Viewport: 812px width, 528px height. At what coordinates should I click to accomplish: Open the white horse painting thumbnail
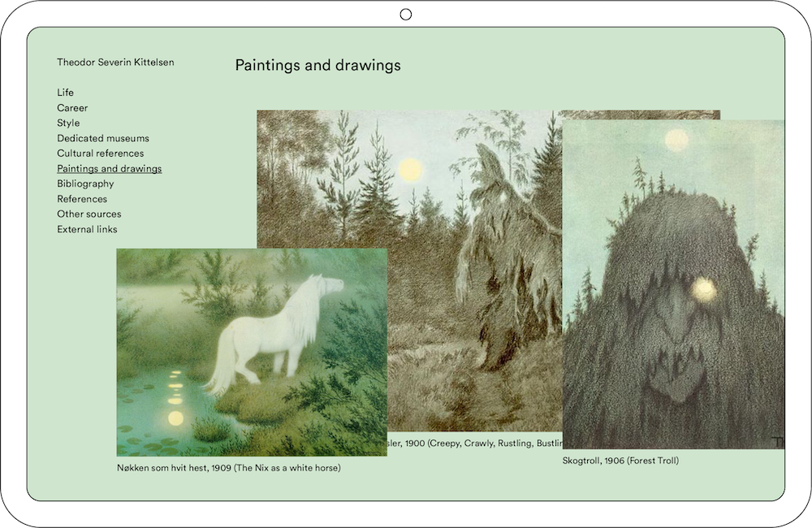click(x=252, y=353)
